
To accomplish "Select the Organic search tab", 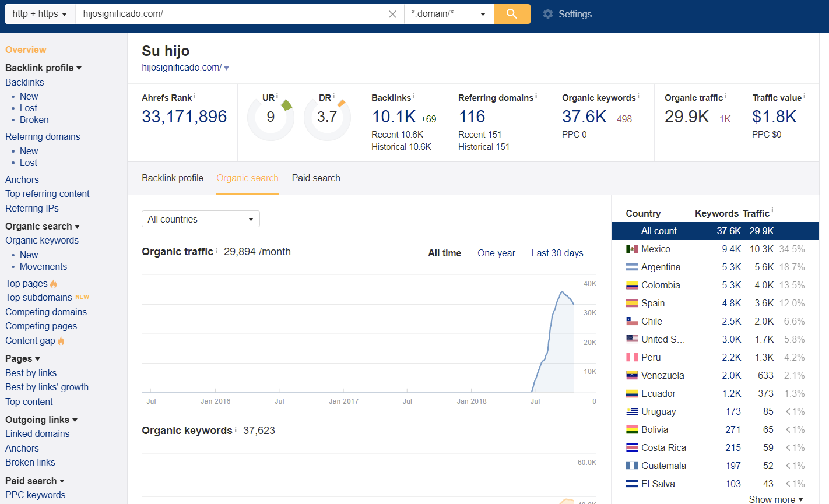I will (x=247, y=178).
